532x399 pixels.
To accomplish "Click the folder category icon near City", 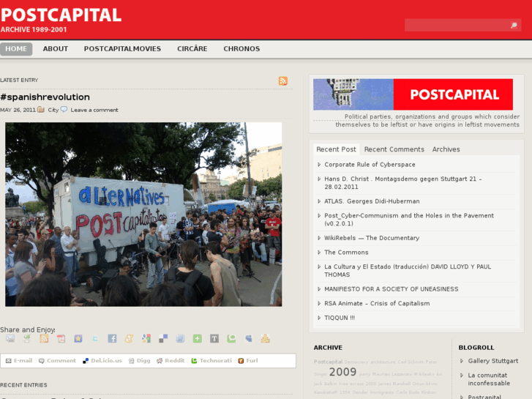I will point(41,109).
